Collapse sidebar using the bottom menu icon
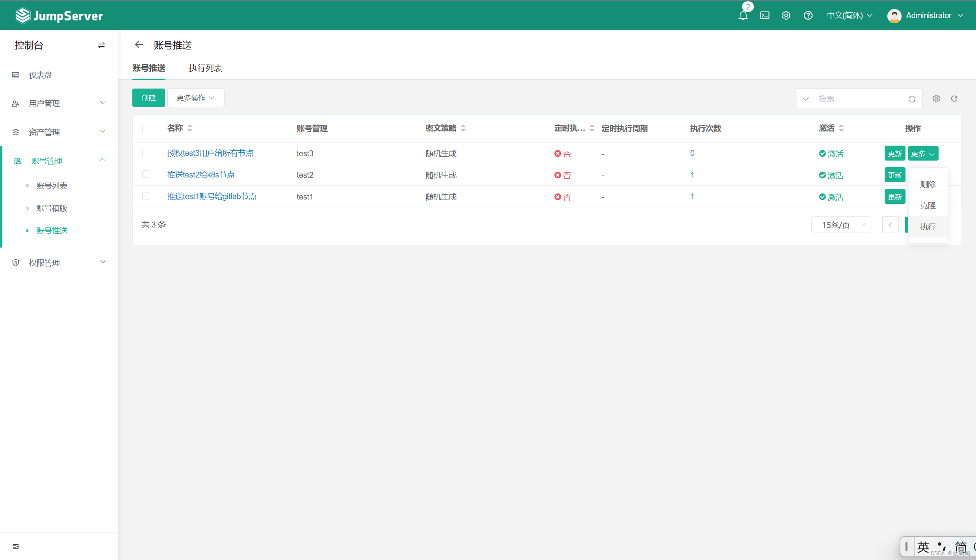976x560 pixels. pyautogui.click(x=16, y=546)
